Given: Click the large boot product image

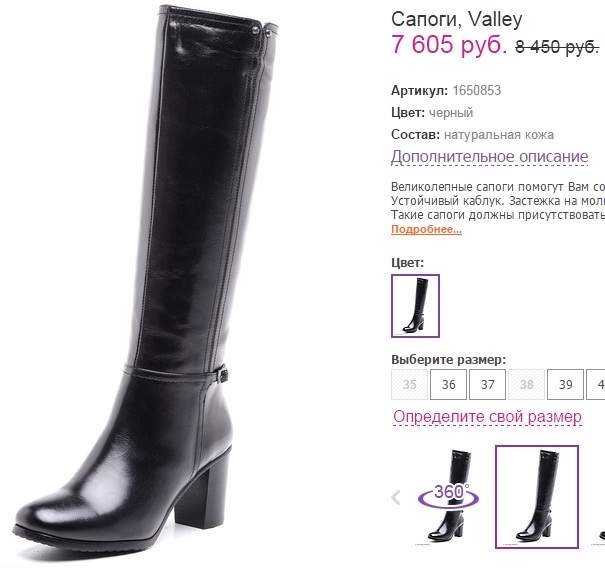Looking at the screenshot, I should click(x=146, y=282).
